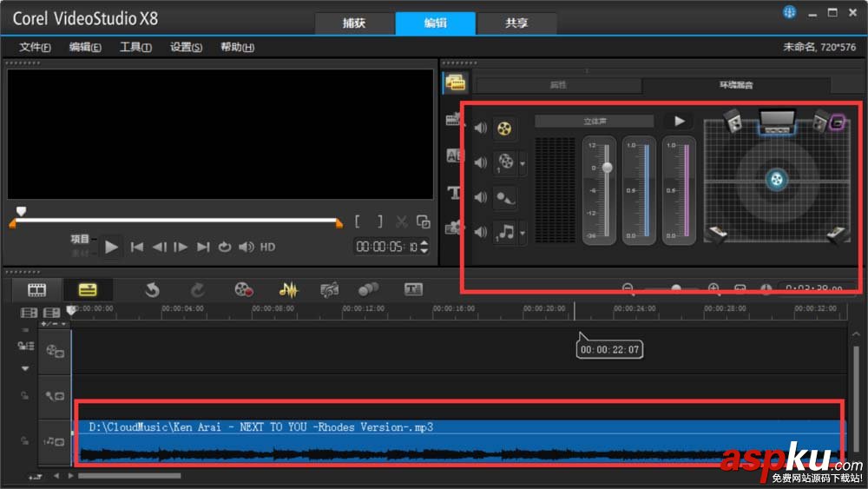Undo the last action
Screen dimensions: 868x489
pyautogui.click(x=152, y=289)
